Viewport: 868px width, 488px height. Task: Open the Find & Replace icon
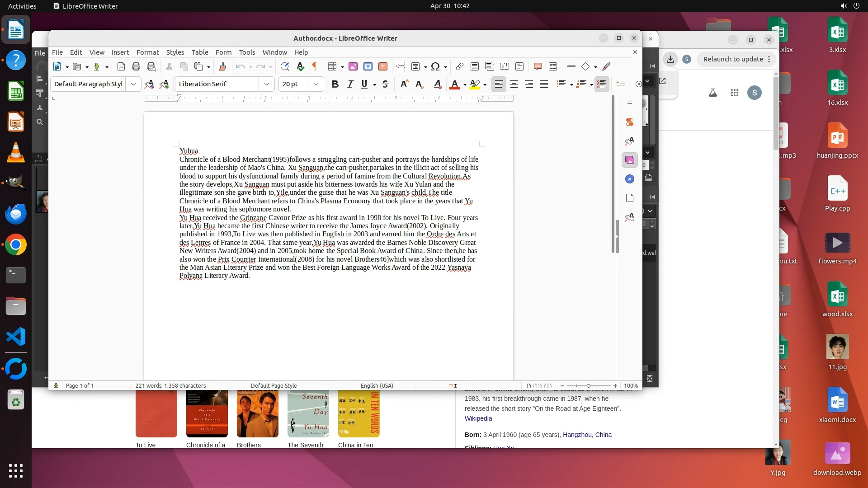pyautogui.click(x=284, y=67)
